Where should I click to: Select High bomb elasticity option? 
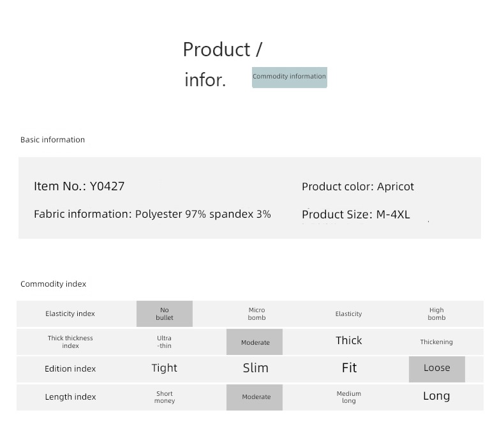point(436,313)
